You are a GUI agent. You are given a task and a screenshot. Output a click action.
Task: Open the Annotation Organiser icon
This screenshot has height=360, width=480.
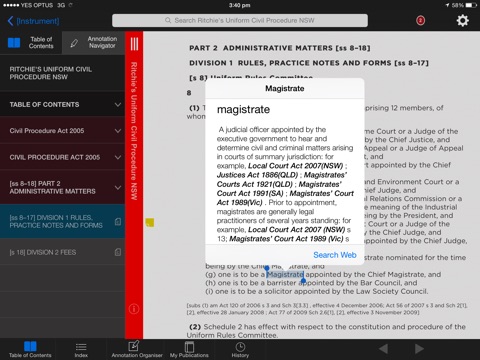[x=137, y=349]
